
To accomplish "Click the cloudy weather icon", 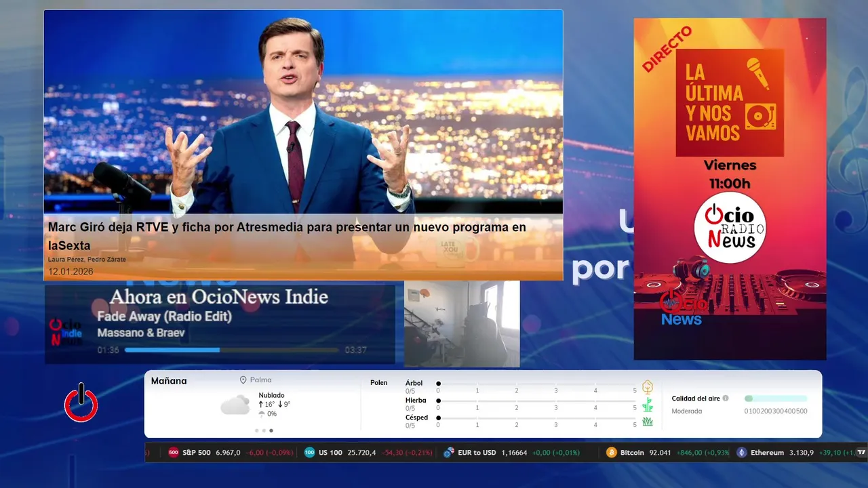I will click(x=235, y=405).
